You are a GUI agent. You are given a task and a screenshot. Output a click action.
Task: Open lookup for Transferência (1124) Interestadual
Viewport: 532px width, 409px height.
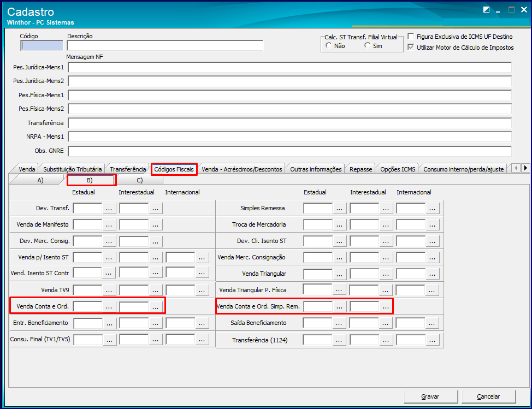tap(386, 340)
